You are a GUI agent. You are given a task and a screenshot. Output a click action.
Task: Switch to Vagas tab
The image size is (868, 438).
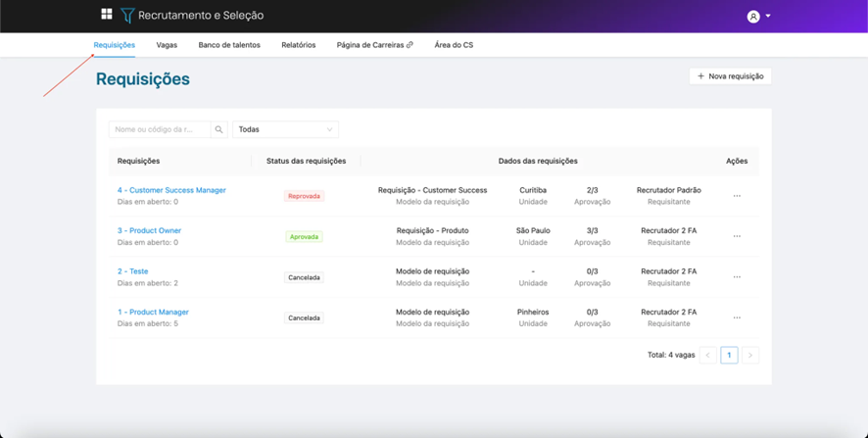coord(167,45)
